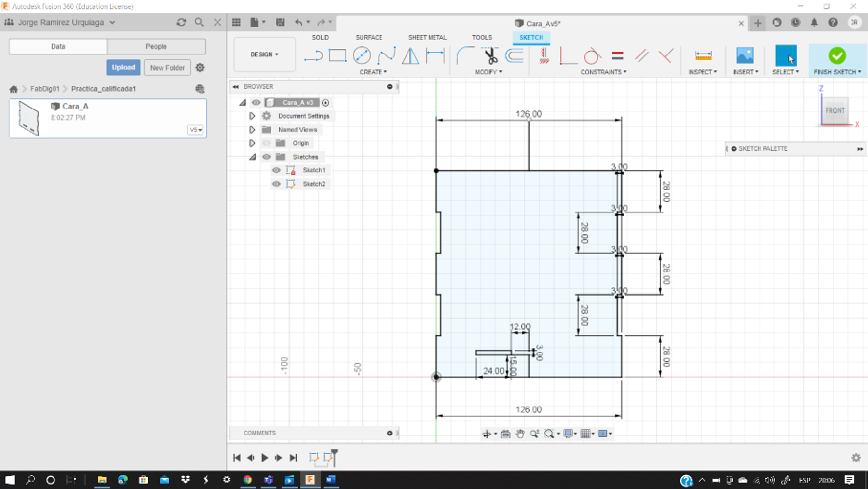Select the Line sketch tool

313,56
